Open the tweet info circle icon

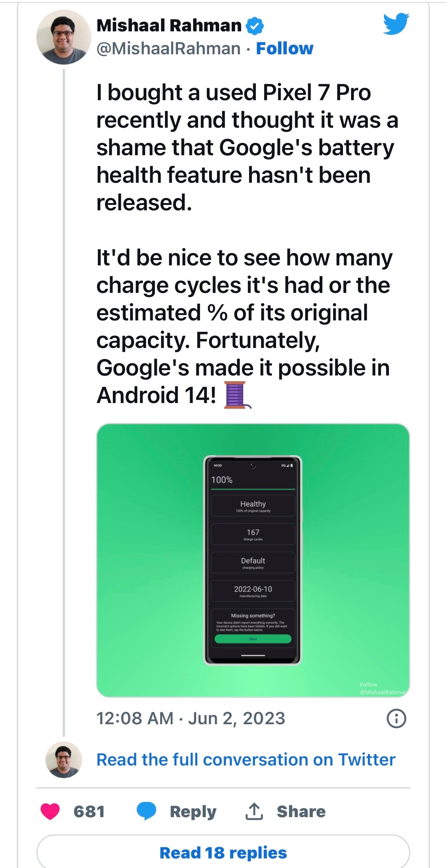(x=396, y=718)
